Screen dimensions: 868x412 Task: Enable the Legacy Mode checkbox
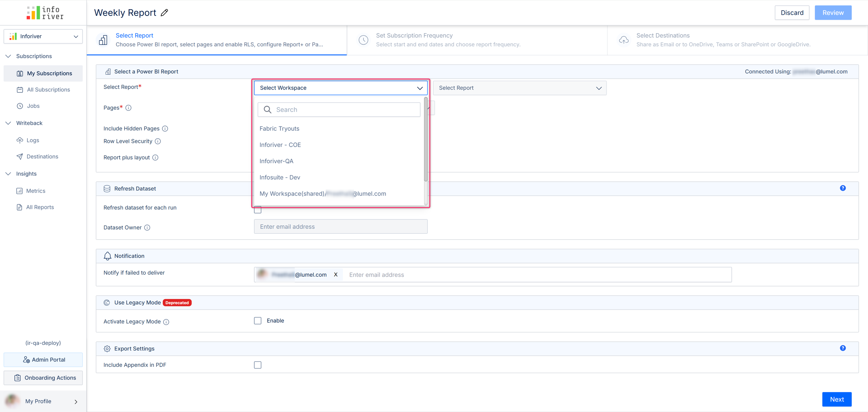[x=258, y=321]
